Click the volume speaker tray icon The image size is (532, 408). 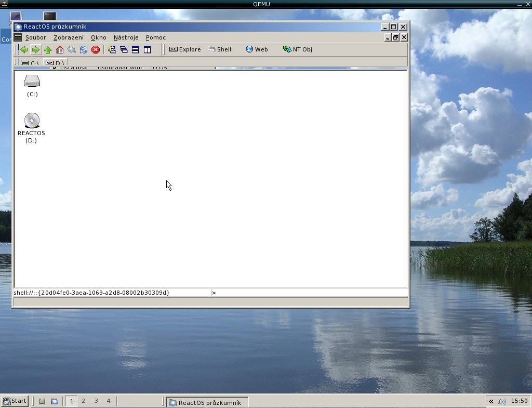click(501, 401)
